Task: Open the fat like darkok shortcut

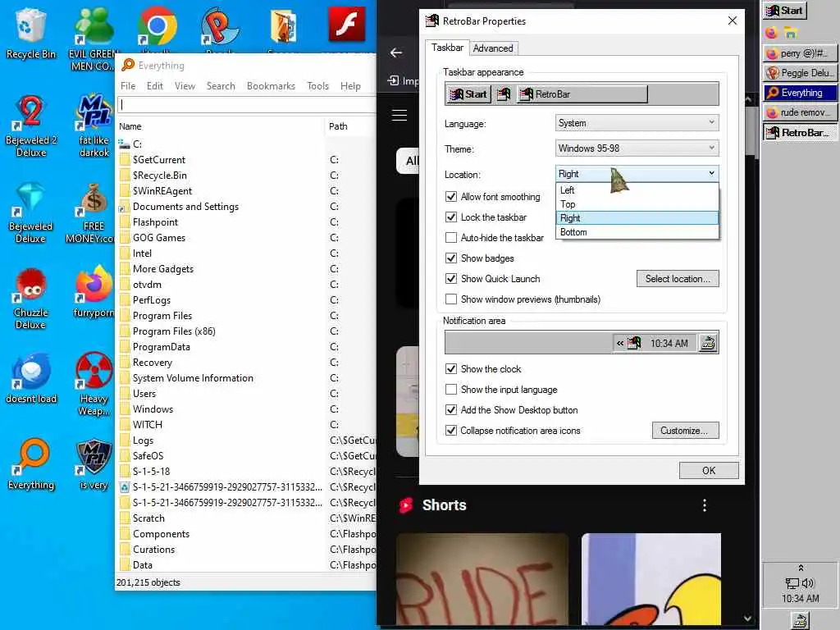Action: click(94, 126)
